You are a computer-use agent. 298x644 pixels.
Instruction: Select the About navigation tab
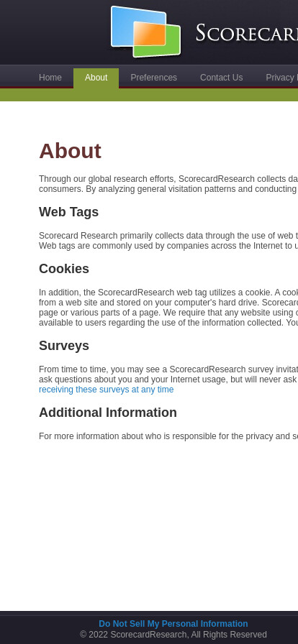click(x=96, y=78)
